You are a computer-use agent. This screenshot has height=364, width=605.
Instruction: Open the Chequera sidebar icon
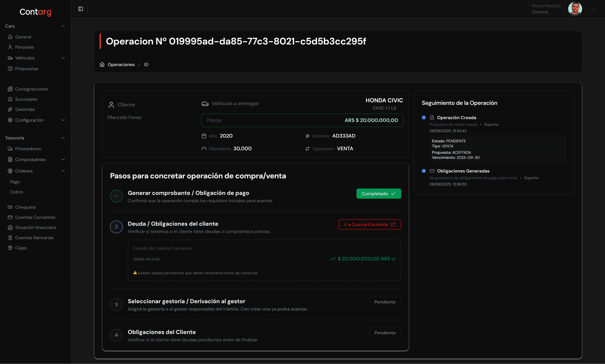[x=10, y=207]
